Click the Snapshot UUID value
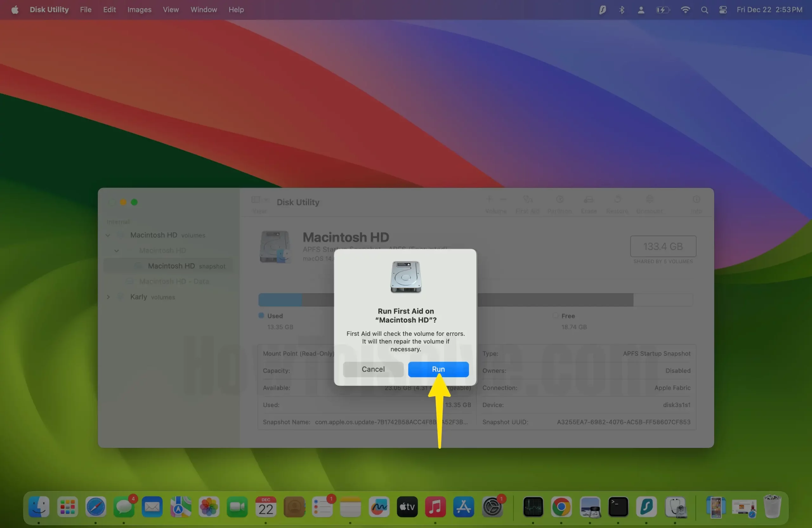This screenshot has width=812, height=528. [x=623, y=422]
